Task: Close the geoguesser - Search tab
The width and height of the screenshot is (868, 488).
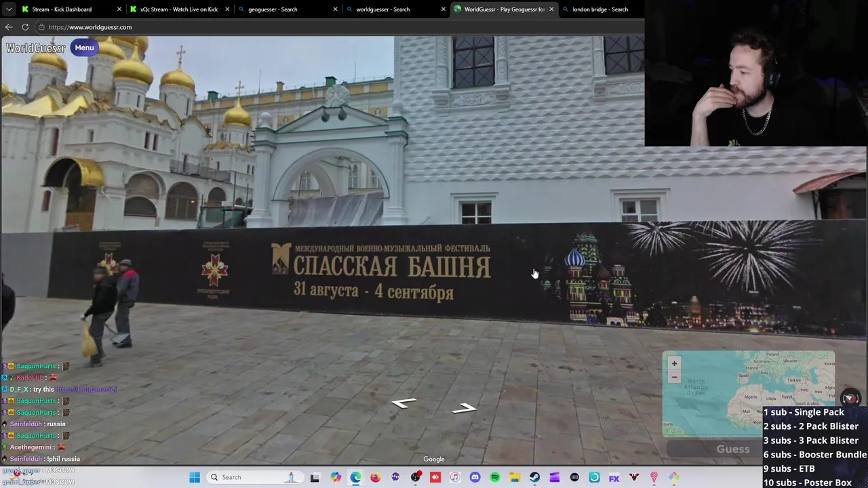Action: tap(335, 9)
